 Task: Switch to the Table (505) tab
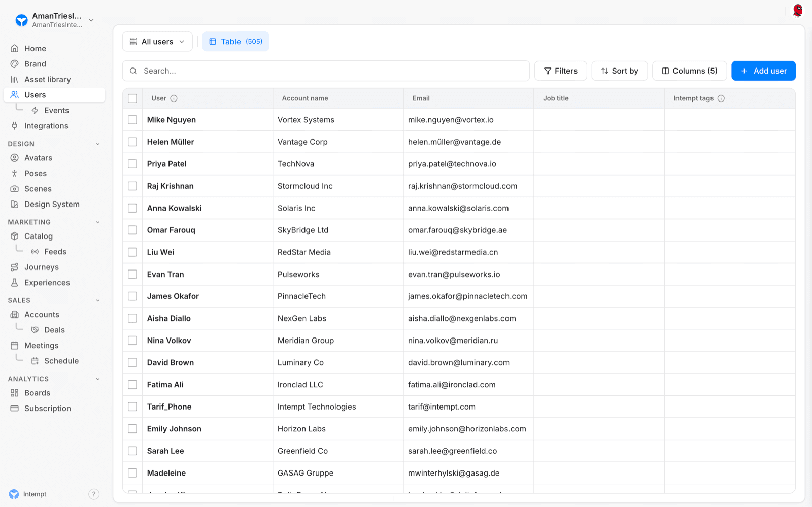click(x=236, y=42)
